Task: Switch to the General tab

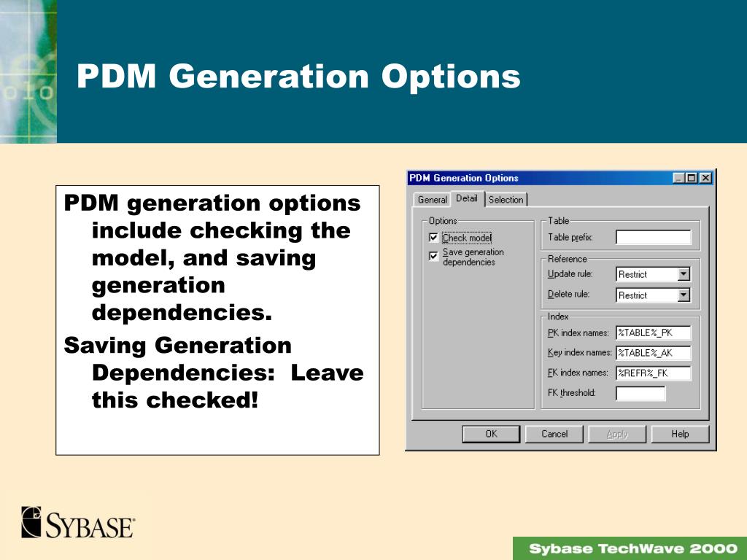Action: point(432,200)
